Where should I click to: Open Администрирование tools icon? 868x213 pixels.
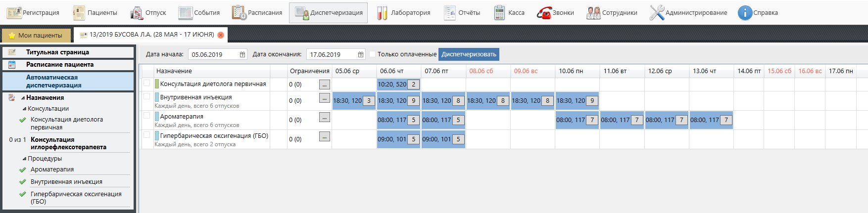pos(657,13)
